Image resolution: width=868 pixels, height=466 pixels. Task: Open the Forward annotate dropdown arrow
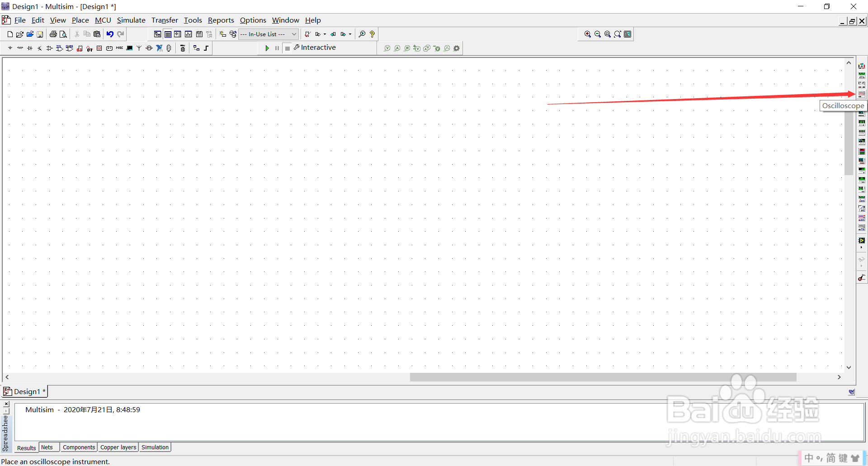point(350,34)
